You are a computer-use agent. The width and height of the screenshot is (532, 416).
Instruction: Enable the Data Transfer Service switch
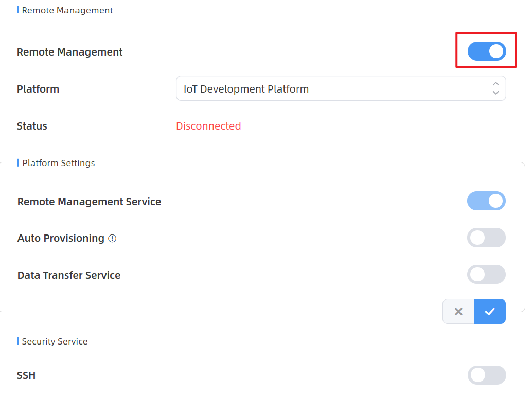[x=486, y=274]
